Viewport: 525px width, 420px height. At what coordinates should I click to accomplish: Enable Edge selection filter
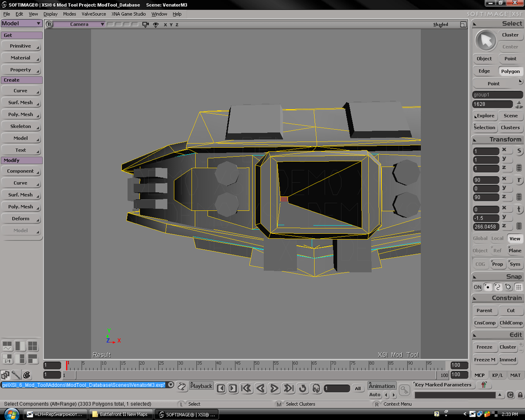pyautogui.click(x=484, y=71)
